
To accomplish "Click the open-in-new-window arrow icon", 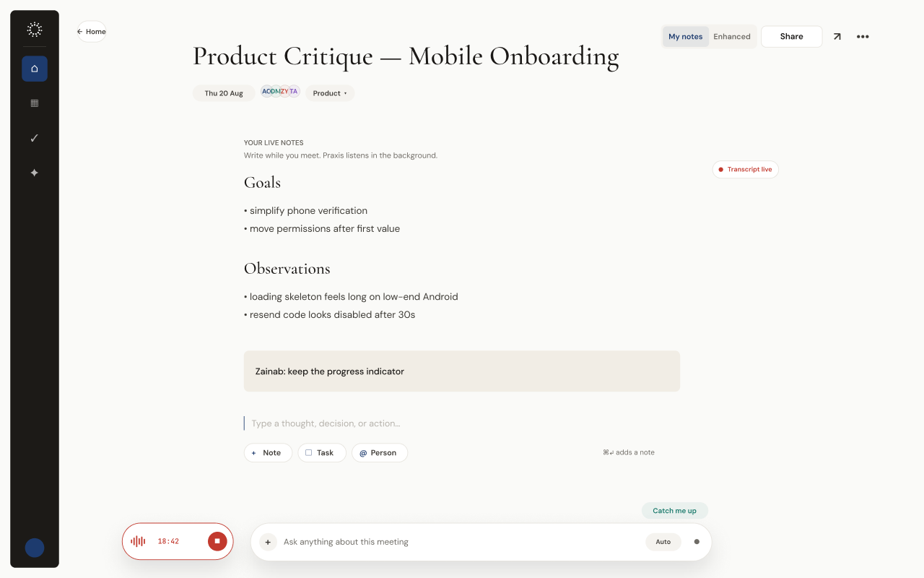I will click(x=837, y=36).
